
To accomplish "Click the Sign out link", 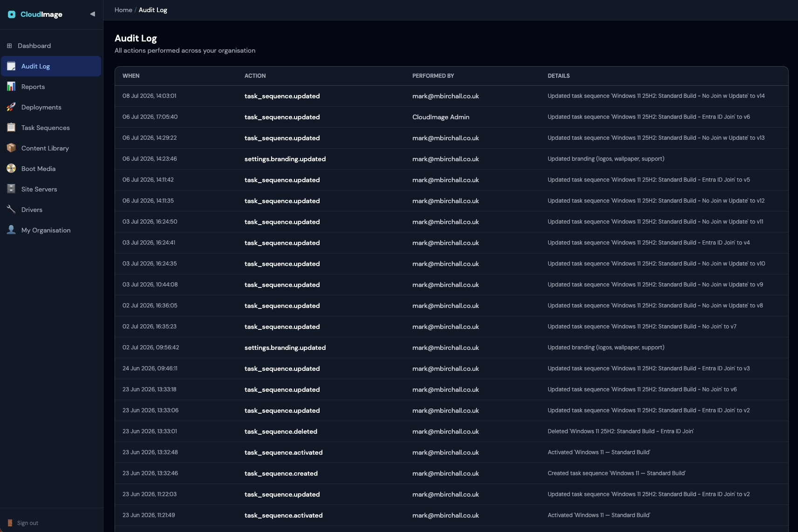I will pyautogui.click(x=27, y=523).
